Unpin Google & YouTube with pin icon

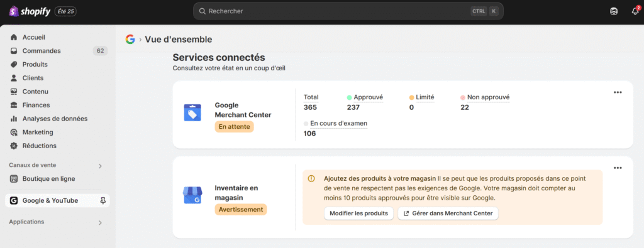103,200
